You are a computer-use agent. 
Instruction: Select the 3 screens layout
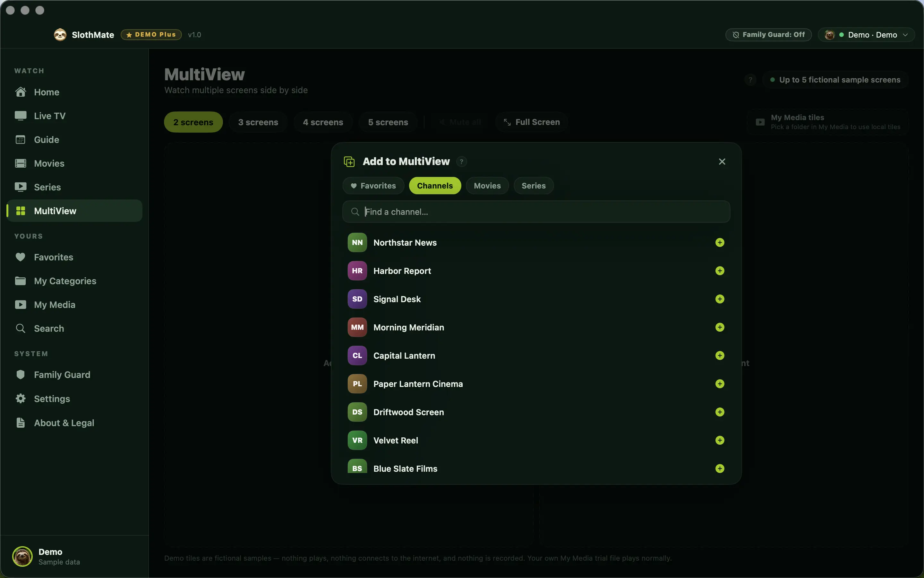[258, 122]
